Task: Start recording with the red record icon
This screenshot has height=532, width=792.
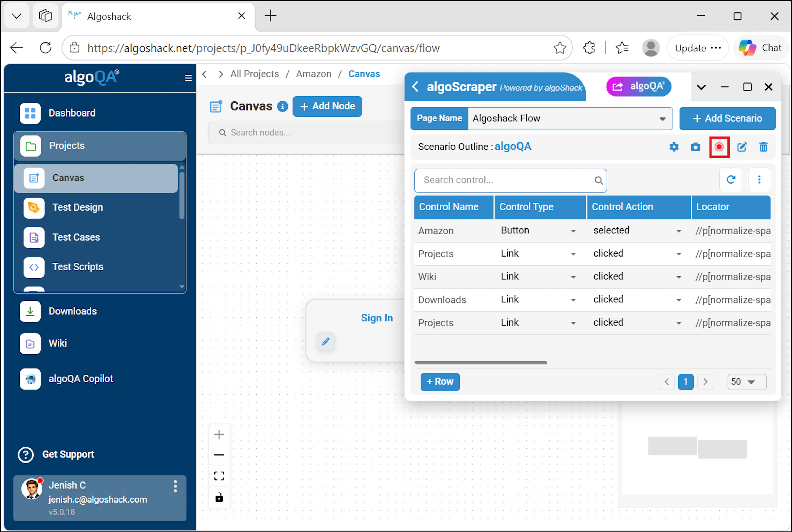Action: point(719,147)
